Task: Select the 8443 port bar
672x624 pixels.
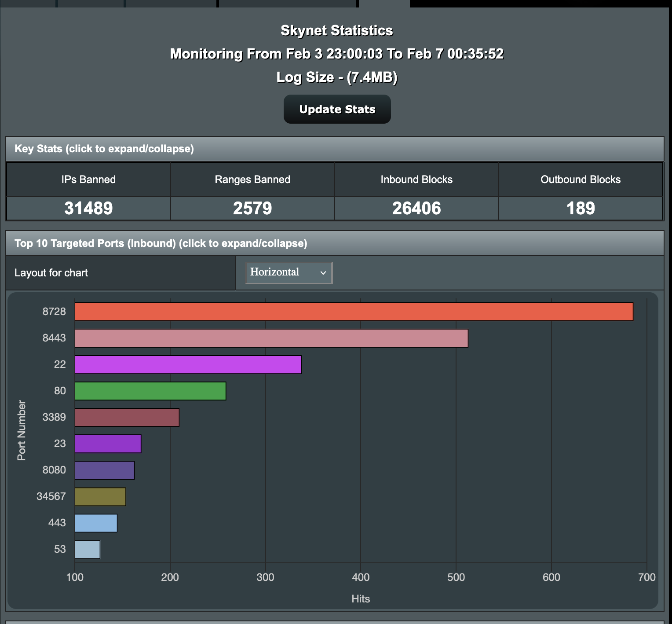Action: pos(271,338)
